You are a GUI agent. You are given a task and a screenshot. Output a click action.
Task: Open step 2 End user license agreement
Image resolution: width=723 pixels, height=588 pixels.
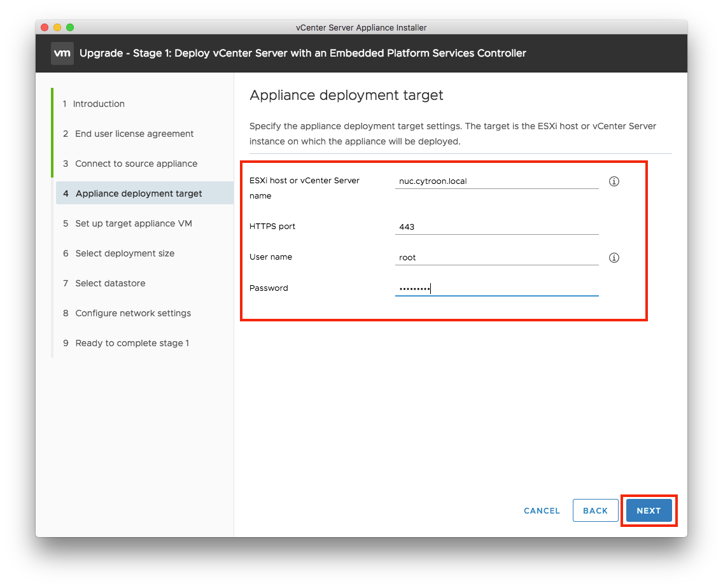coord(128,134)
